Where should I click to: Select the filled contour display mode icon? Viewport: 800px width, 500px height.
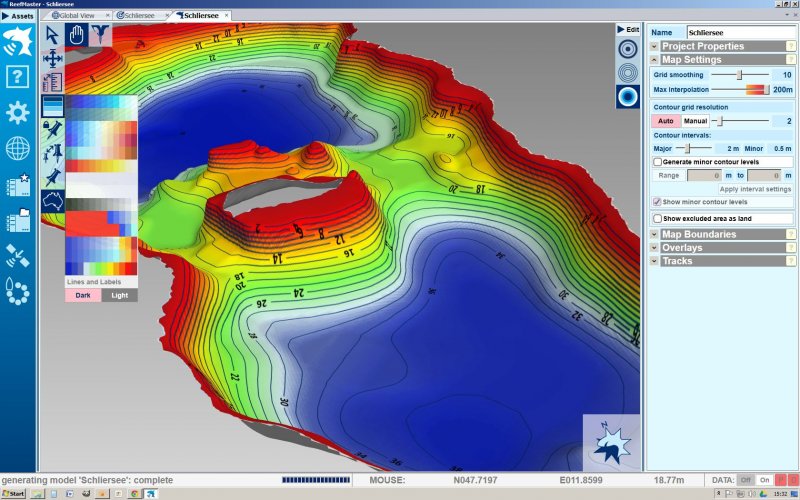[x=627, y=95]
